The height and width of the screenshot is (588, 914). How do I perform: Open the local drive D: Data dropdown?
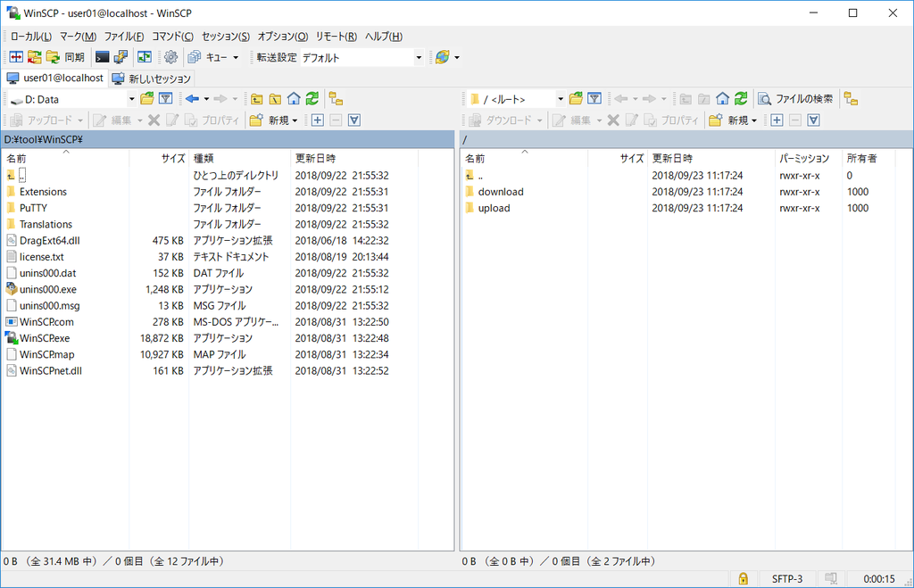pyautogui.click(x=72, y=99)
